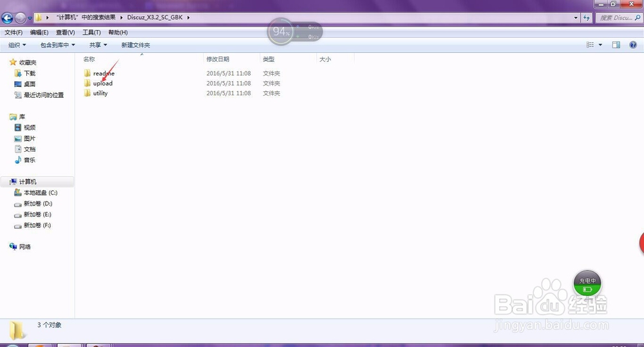The image size is (644, 347).
Task: Open the view options dropdown arrow
Action: point(600,45)
